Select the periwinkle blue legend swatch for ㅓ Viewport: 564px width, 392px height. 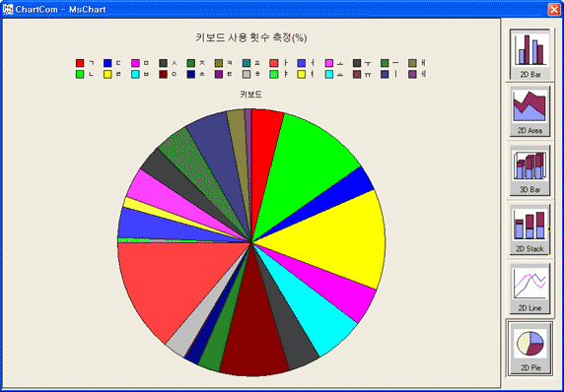pos(302,63)
